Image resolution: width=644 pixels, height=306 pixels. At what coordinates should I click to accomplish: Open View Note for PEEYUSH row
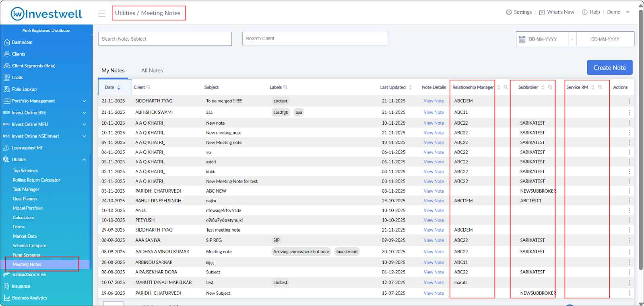pos(434,220)
